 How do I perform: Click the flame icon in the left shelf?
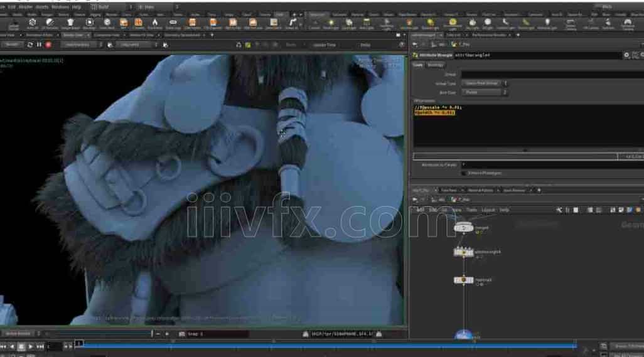click(x=155, y=23)
